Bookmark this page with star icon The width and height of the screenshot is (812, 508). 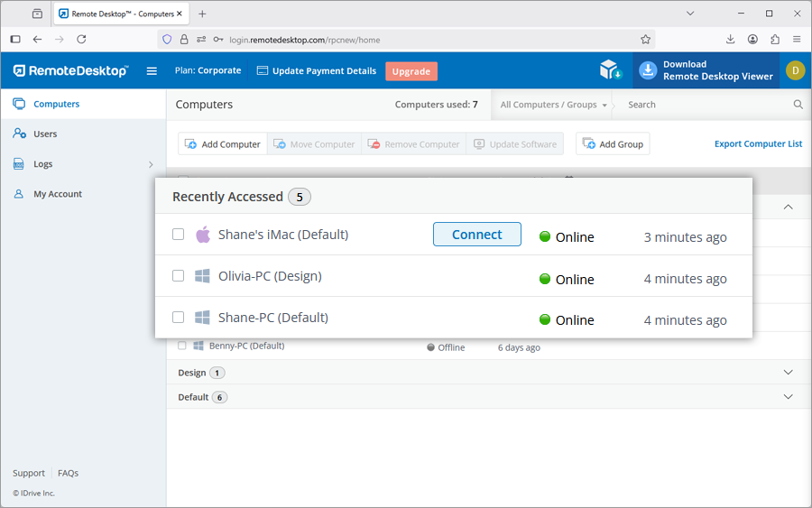(645, 40)
